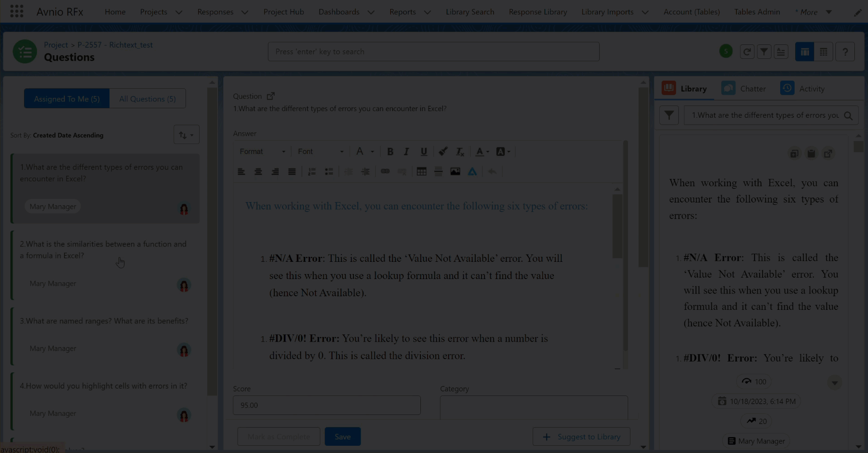Expand the Library Imports nav menu
The image size is (868, 453).
tap(645, 12)
